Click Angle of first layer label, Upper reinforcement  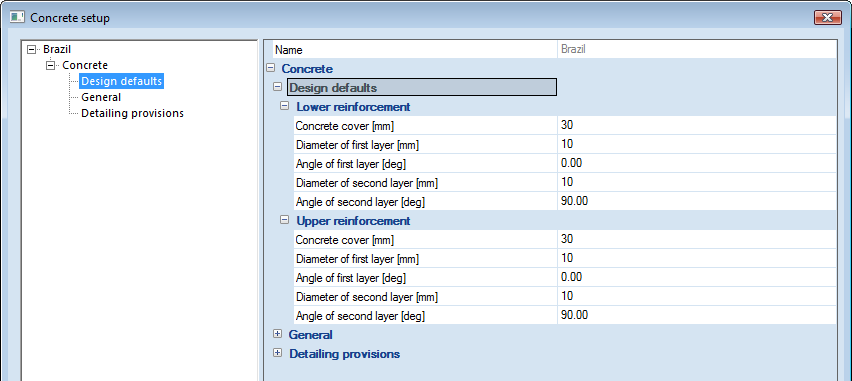click(350, 278)
